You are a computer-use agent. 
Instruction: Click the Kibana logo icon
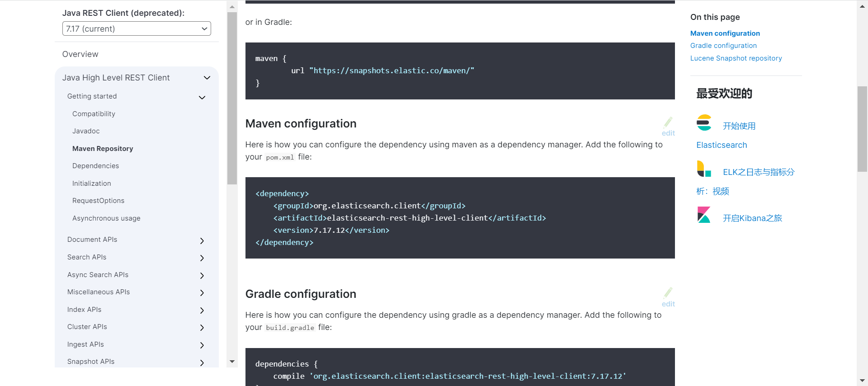704,215
